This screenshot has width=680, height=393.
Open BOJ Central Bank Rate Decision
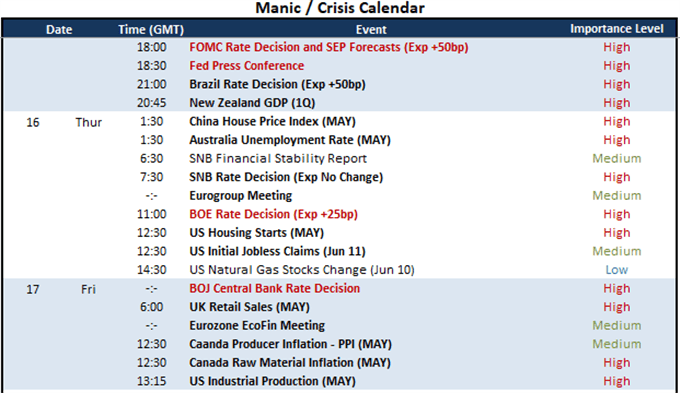point(275,288)
